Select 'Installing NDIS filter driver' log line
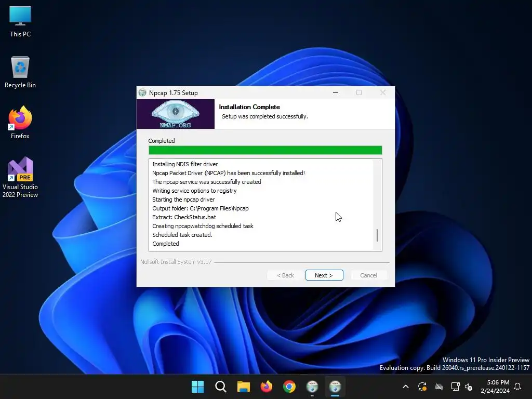 point(185,164)
